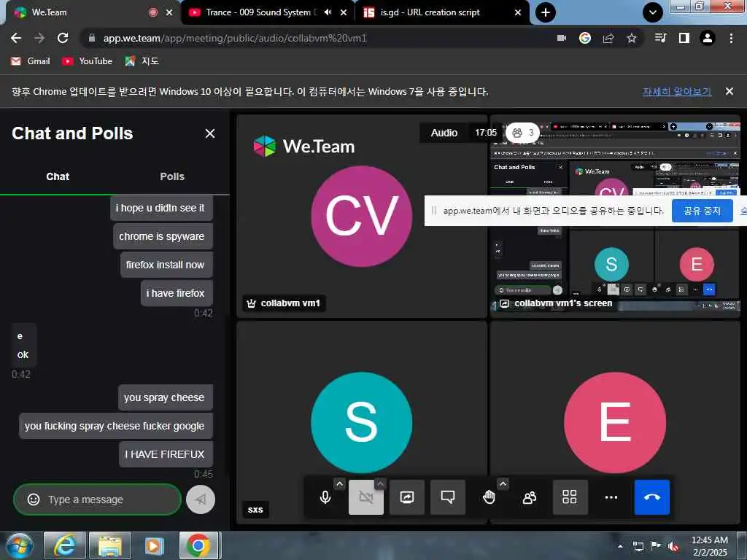The image size is (747, 560).
Task: Open Windows Media Player on taskbar
Action: click(x=154, y=545)
